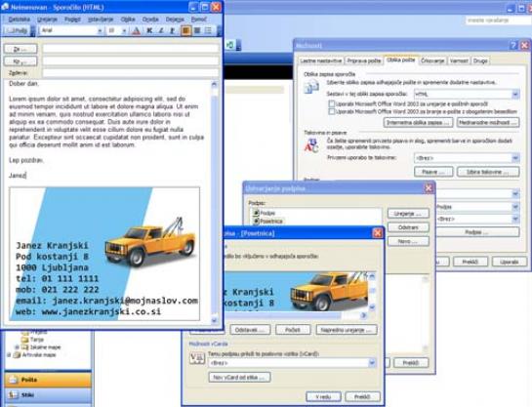The width and height of the screenshot is (532, 407).
Task: Click the Kp... copy recipients button
Action: (20, 61)
